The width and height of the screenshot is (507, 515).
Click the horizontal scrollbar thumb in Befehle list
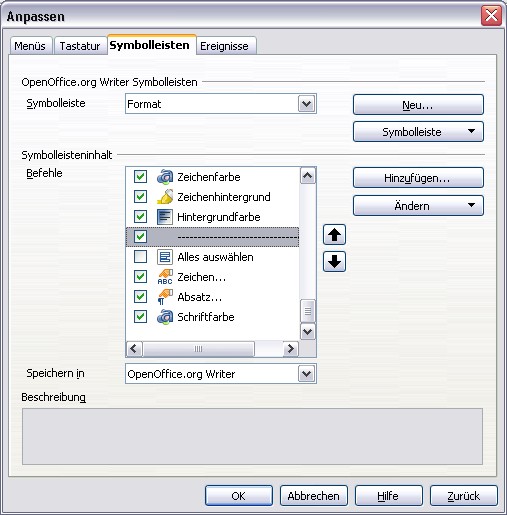point(198,349)
